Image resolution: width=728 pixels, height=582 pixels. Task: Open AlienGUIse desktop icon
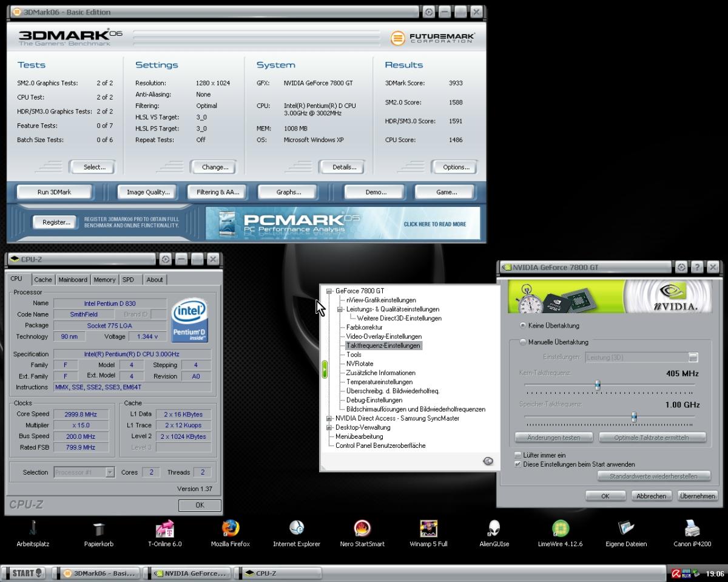[x=494, y=533]
